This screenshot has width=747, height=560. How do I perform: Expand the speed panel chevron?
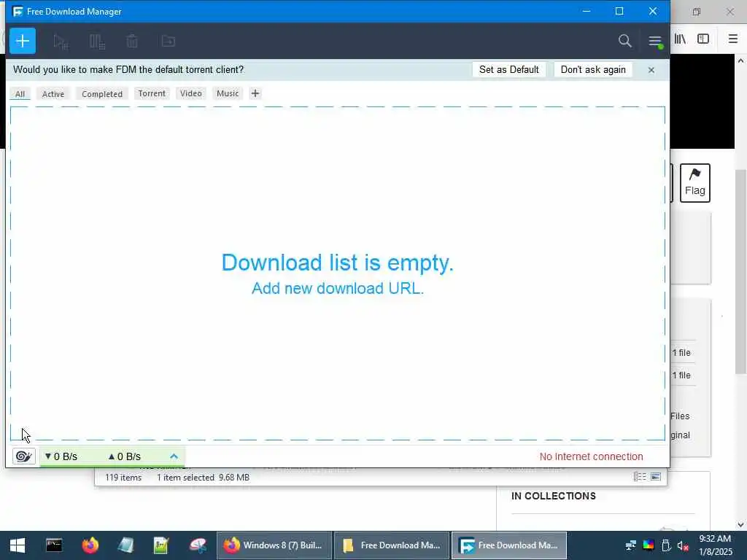[x=174, y=456]
